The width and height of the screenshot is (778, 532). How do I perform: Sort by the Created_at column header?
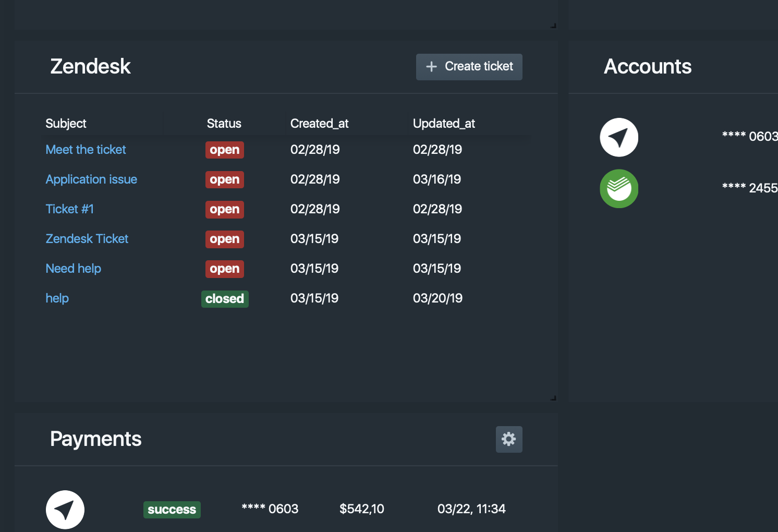319,124
